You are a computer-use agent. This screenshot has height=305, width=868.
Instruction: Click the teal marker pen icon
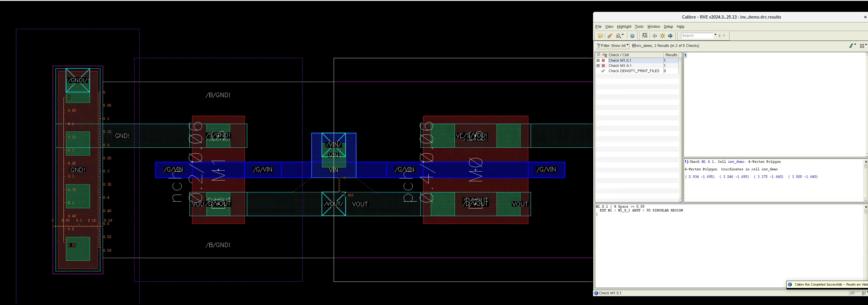[x=851, y=45]
